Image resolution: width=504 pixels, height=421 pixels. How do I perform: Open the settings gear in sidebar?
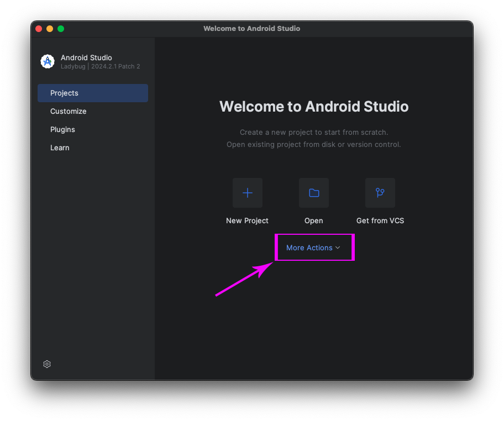point(47,364)
